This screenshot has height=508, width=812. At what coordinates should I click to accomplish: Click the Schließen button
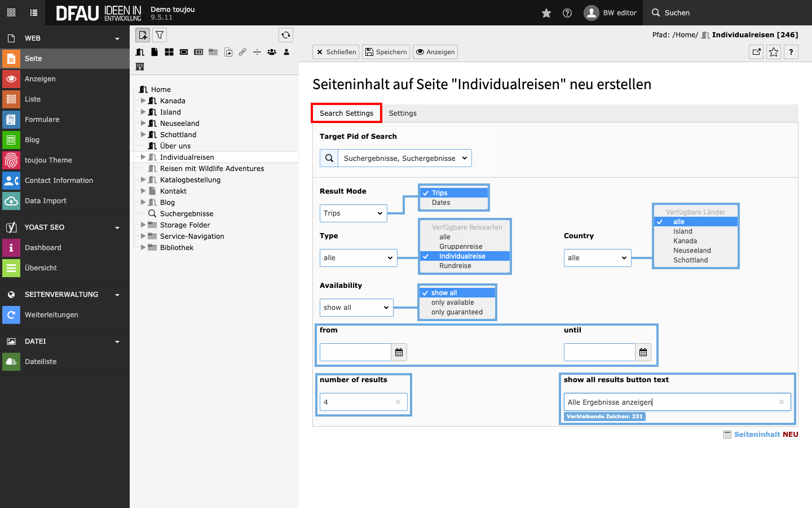336,52
